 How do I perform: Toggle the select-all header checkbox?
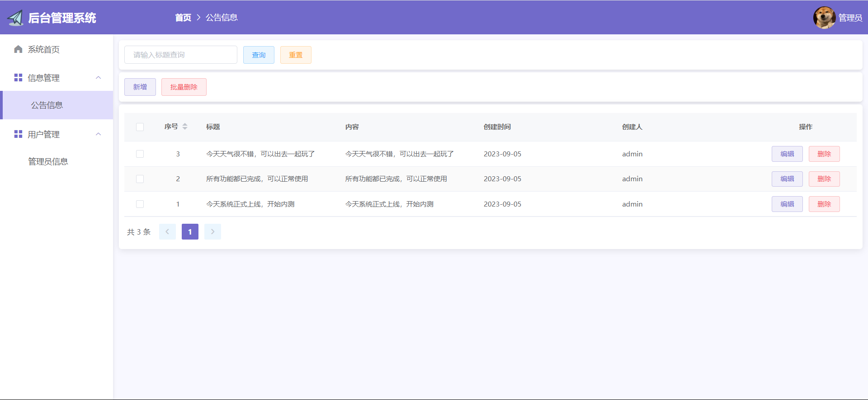[x=140, y=127]
